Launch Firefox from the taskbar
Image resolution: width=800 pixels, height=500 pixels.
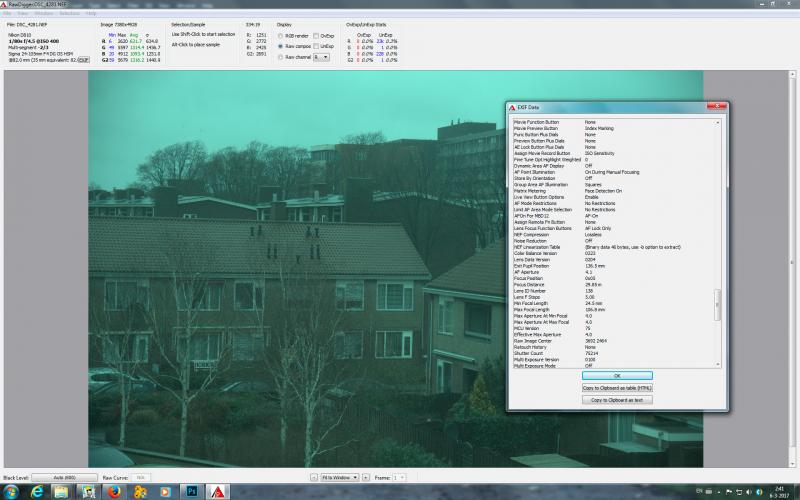tap(114, 492)
